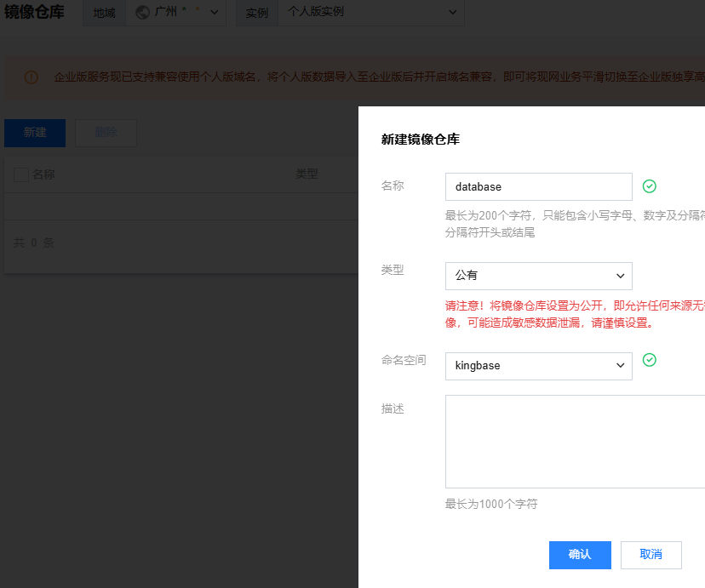
Task: Click the greyed-out 删除 button
Action: tap(106, 133)
